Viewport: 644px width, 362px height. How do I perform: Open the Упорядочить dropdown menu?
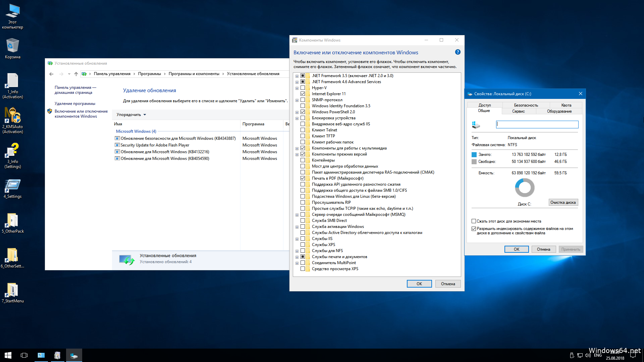(131, 115)
